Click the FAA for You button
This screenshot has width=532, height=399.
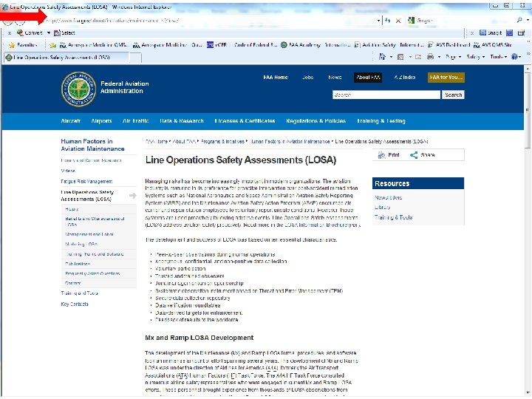[x=446, y=78]
